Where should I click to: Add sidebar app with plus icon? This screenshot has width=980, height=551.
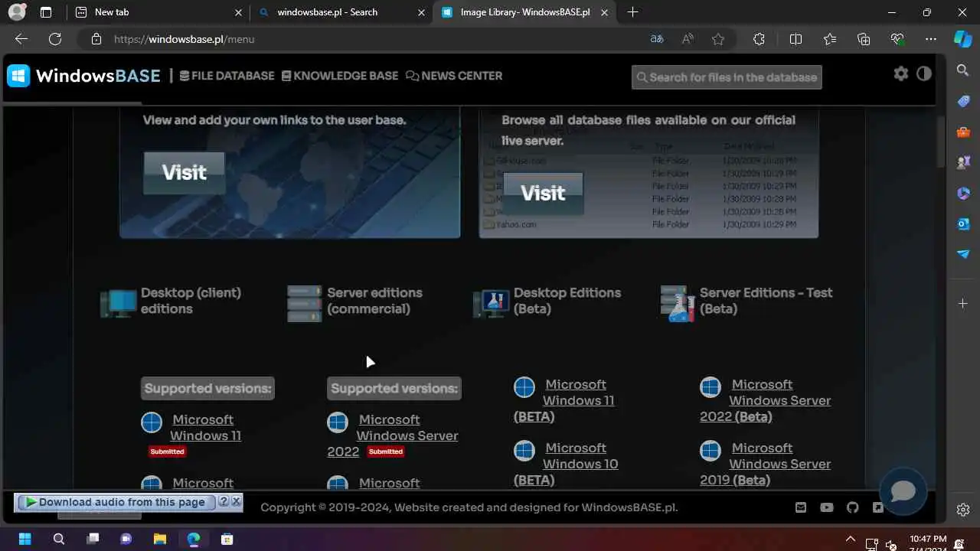(x=963, y=304)
